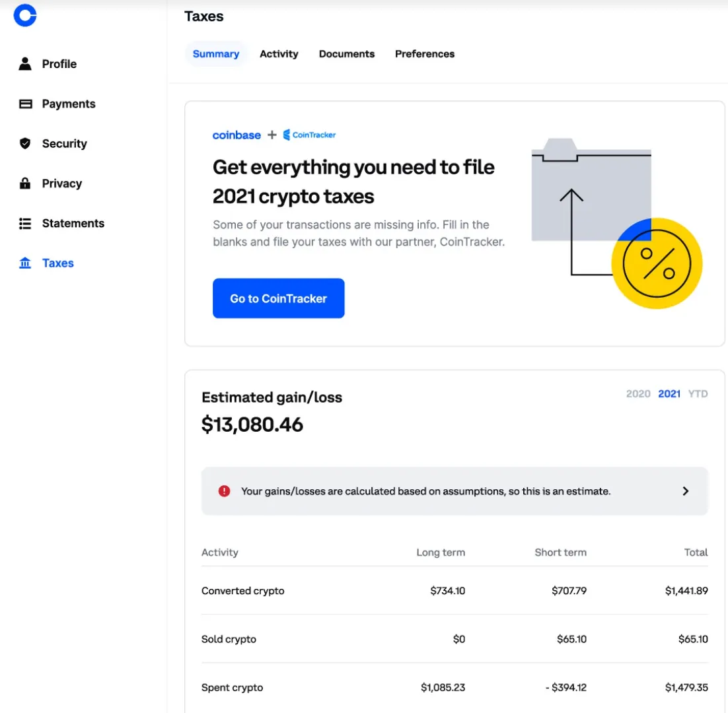The image size is (728, 713).
Task: Select the 2020 tax year
Action: pyautogui.click(x=637, y=394)
